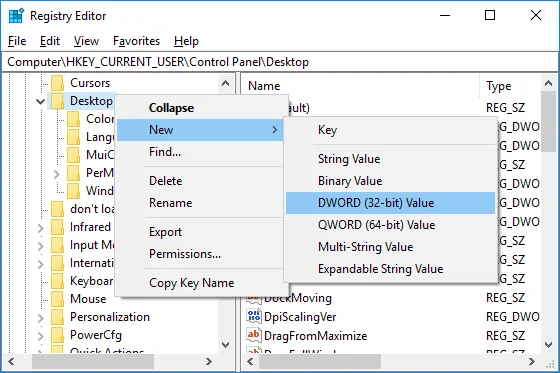
Task: Click values pane horizontal scroll left arrow
Action: (250, 362)
